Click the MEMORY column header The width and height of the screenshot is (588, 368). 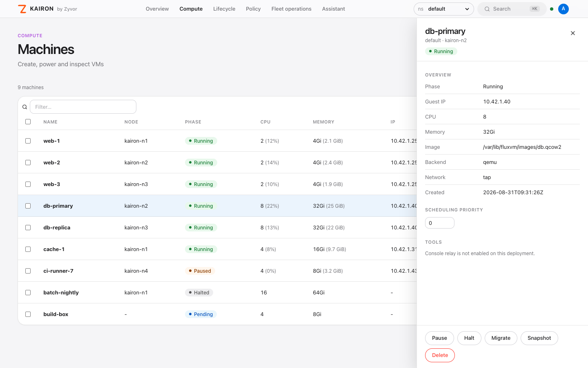click(323, 122)
